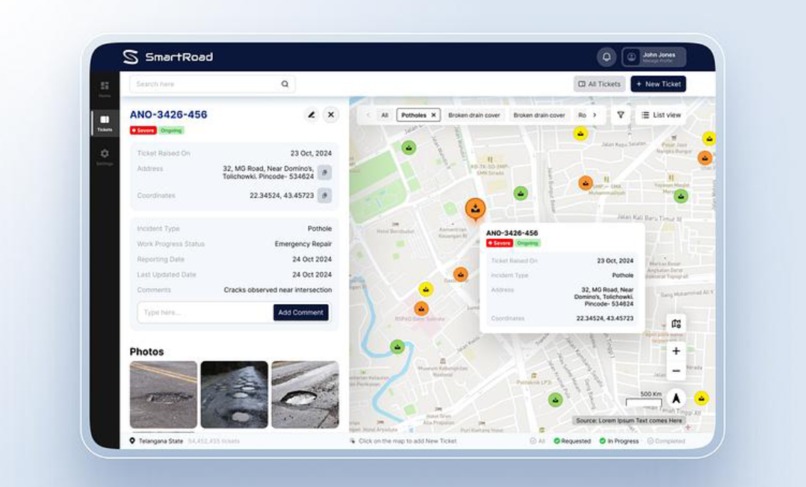Open the John Jones profile menu
The width and height of the screenshot is (806, 487).
pos(654,57)
